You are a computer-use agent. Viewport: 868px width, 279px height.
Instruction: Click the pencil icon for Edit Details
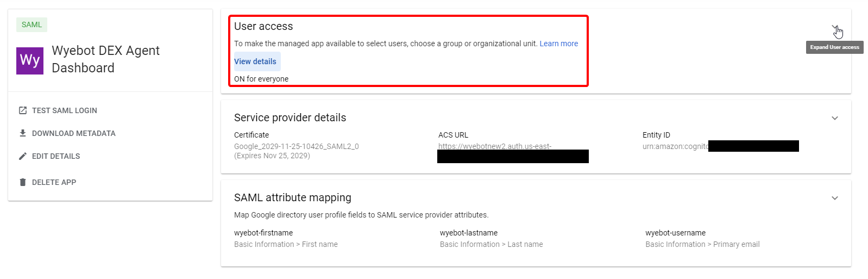pyautogui.click(x=23, y=156)
